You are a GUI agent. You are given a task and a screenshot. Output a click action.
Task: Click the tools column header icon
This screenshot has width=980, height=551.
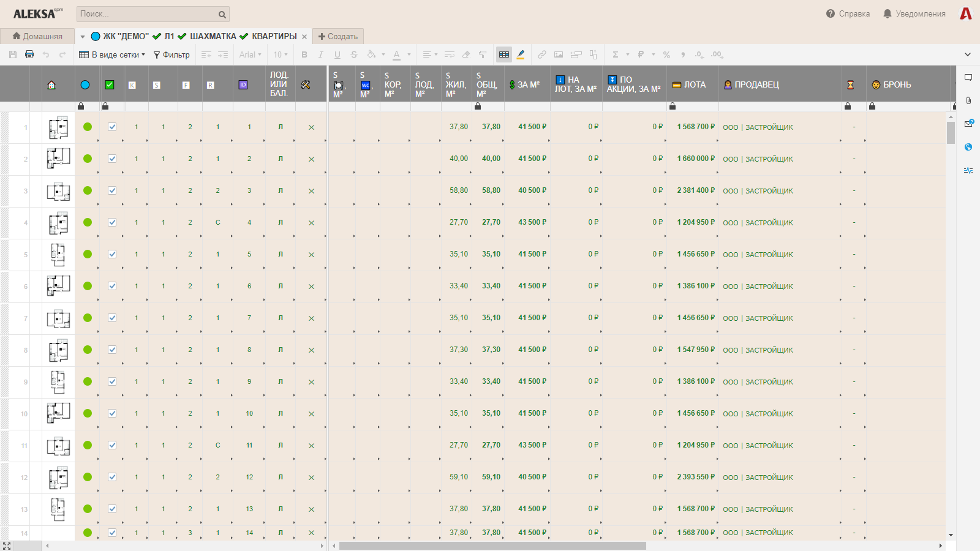[x=306, y=85]
